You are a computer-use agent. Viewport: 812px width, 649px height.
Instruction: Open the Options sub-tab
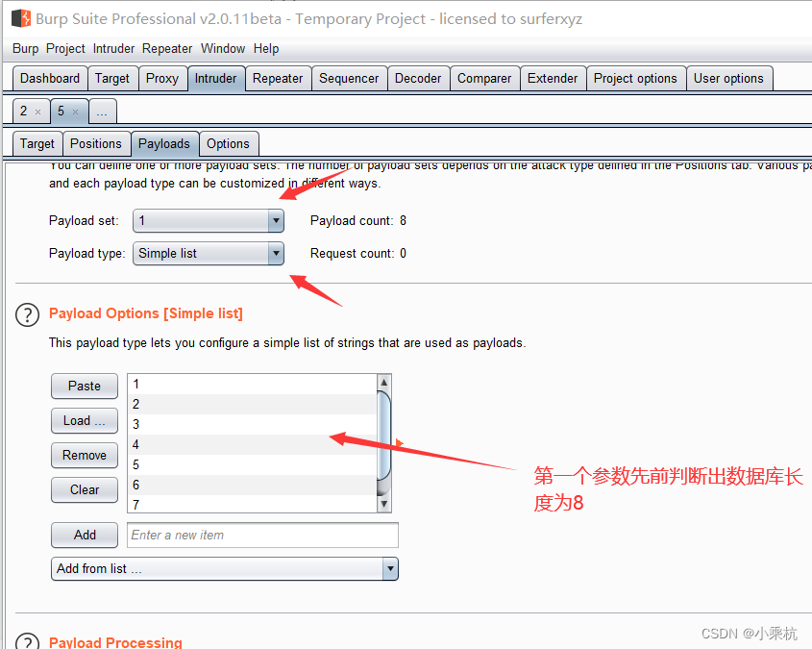(x=228, y=143)
